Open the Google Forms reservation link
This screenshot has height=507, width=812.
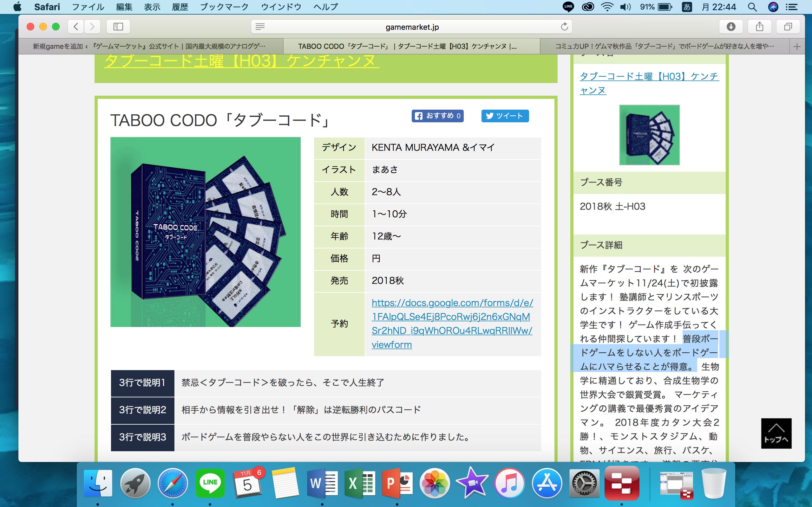coord(452,324)
